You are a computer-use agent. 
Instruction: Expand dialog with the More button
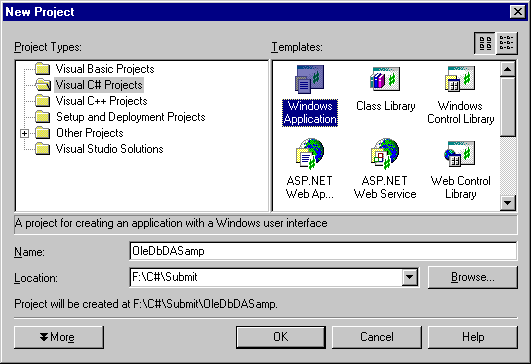[x=59, y=337]
